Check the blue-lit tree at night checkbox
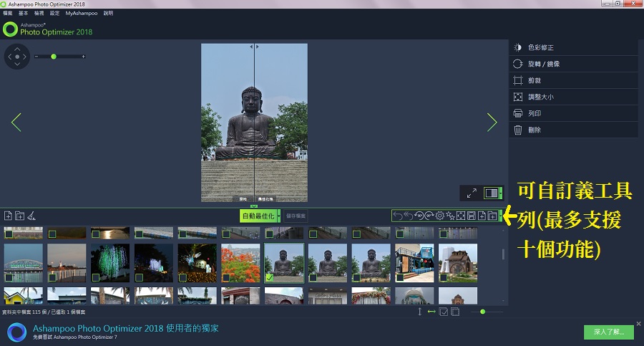The height and width of the screenshot is (346, 644). [x=139, y=278]
